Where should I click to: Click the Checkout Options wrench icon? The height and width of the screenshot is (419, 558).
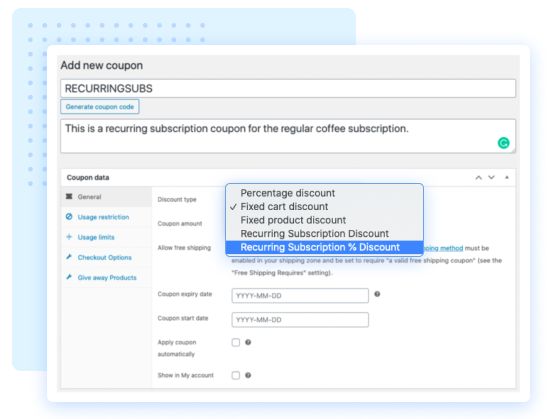pyautogui.click(x=69, y=257)
